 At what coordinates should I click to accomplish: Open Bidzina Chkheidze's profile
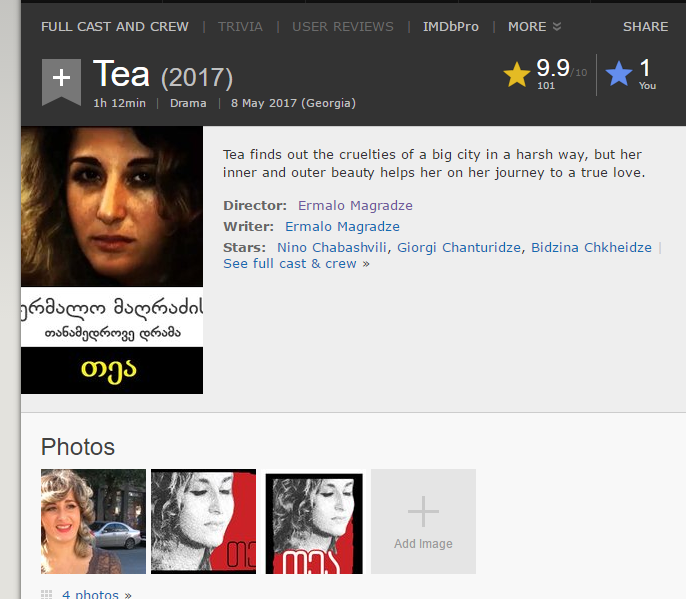click(591, 247)
